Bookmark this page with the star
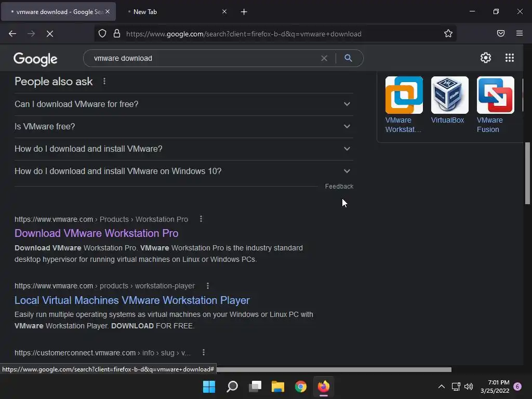This screenshot has height=399, width=532. (448, 34)
